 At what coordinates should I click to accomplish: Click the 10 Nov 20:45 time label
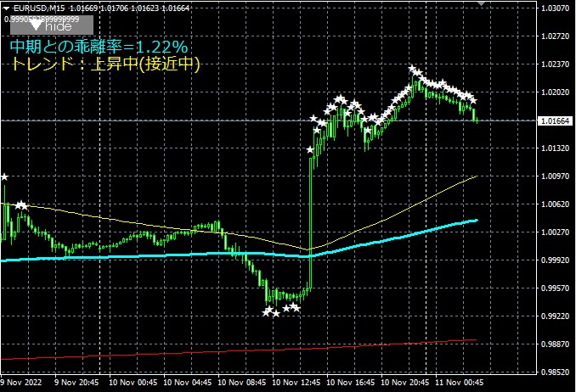(405, 382)
